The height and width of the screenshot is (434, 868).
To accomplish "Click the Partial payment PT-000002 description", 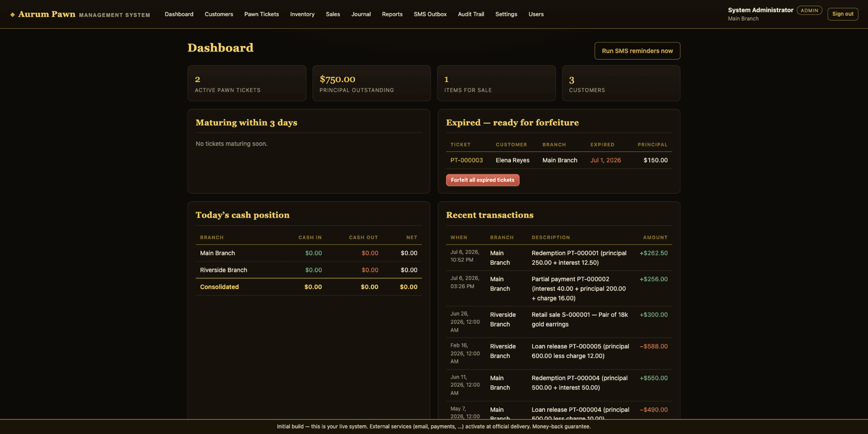I will tap(579, 289).
